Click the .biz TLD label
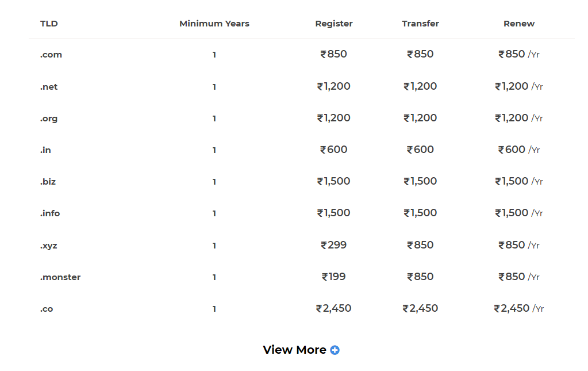Viewport: 588px width, 371px height. click(x=48, y=182)
